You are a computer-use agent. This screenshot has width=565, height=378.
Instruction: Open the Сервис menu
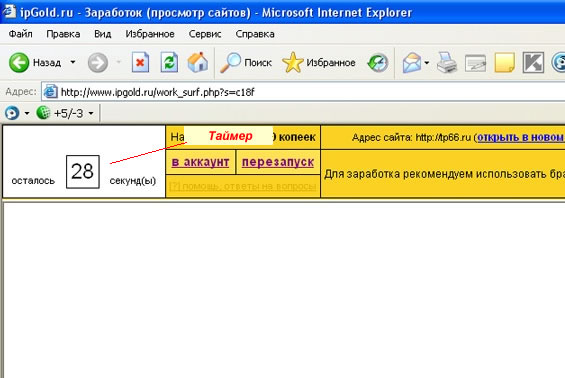pyautogui.click(x=205, y=34)
